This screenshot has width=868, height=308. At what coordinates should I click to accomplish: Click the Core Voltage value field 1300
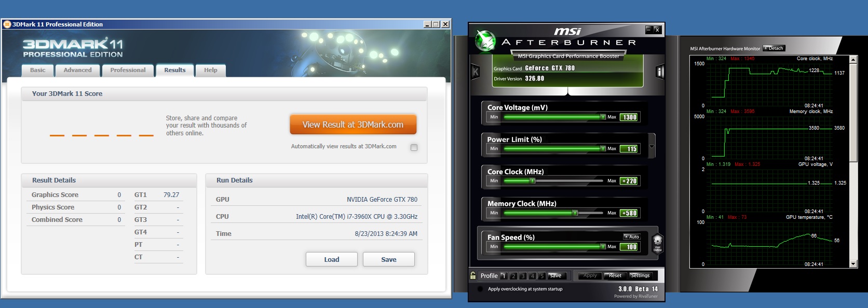(x=630, y=117)
